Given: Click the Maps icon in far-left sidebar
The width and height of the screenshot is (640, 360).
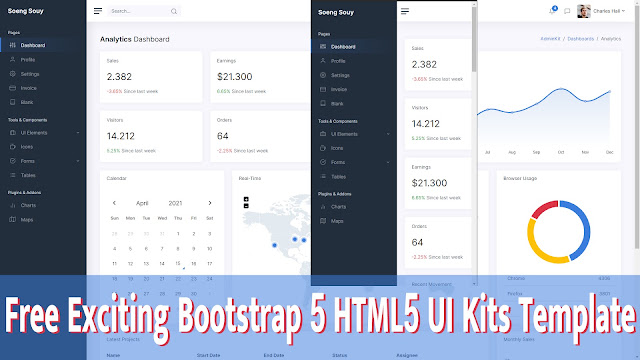Looking at the screenshot, I should point(13,220).
